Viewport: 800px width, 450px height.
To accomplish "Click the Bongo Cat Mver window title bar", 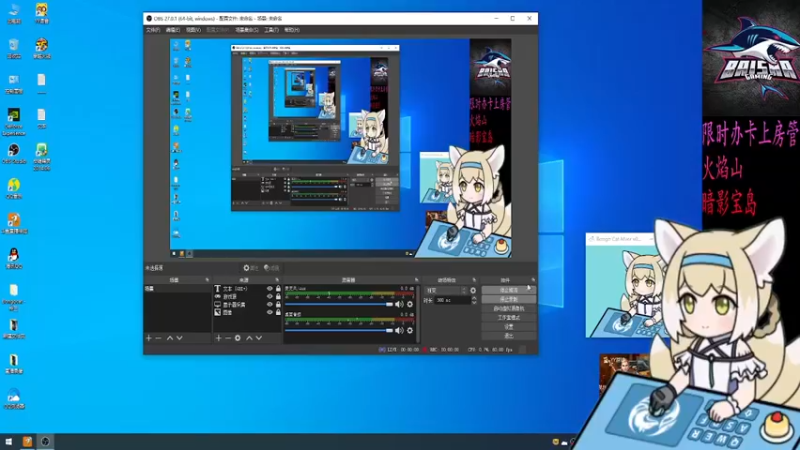I will pos(619,239).
